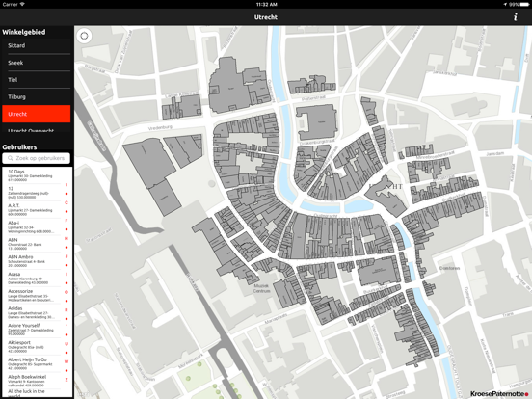Jump to index letter O
The height and width of the screenshot is (399, 532).
pos(66,292)
